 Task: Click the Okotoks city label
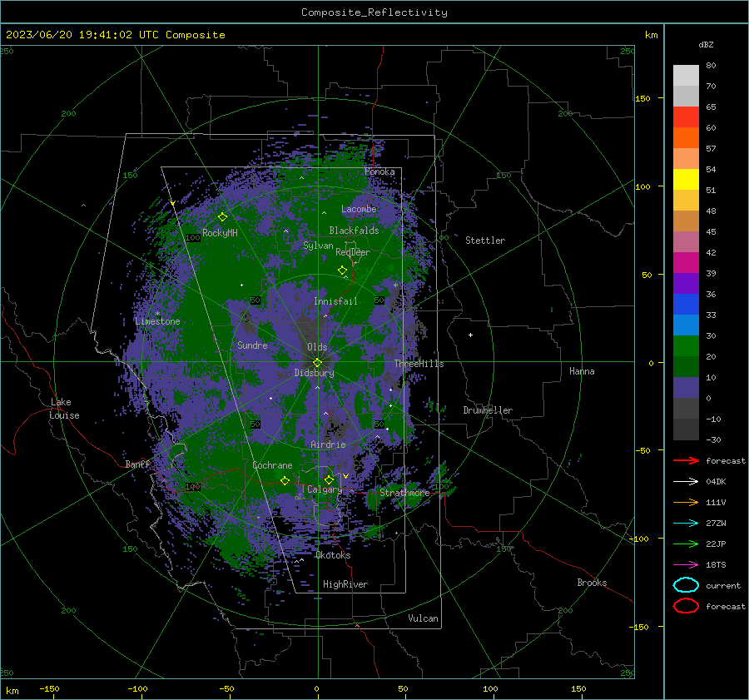(x=333, y=555)
